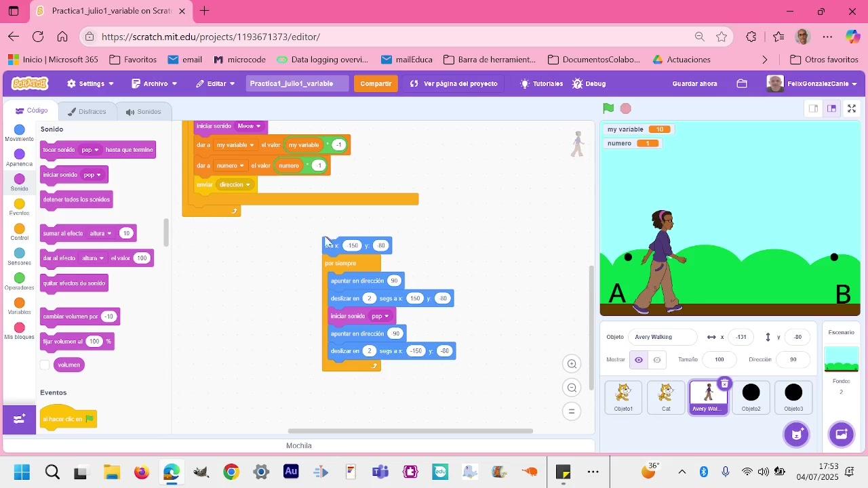Screen dimensions: 868x488
Task: Click the Tamaño size field
Action: (x=719, y=360)
